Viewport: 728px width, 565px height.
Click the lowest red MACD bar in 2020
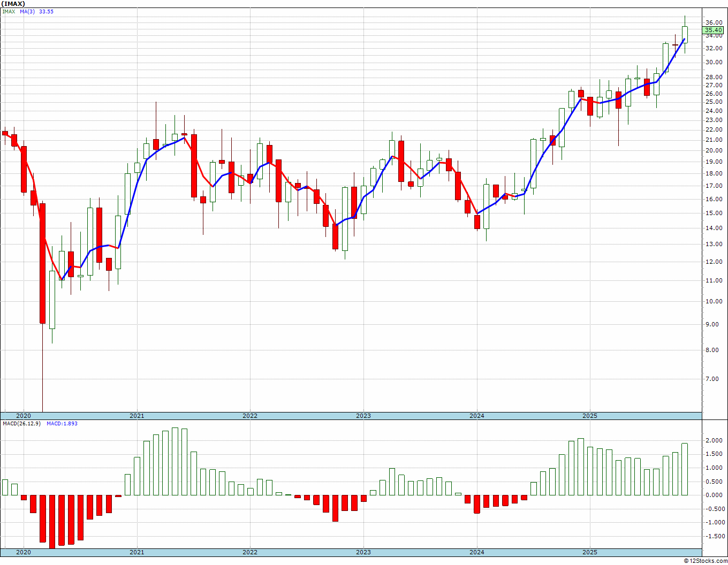point(52,522)
